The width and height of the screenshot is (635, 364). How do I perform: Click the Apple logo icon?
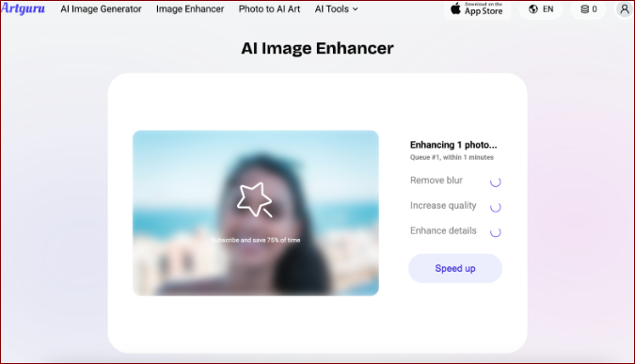click(x=455, y=8)
